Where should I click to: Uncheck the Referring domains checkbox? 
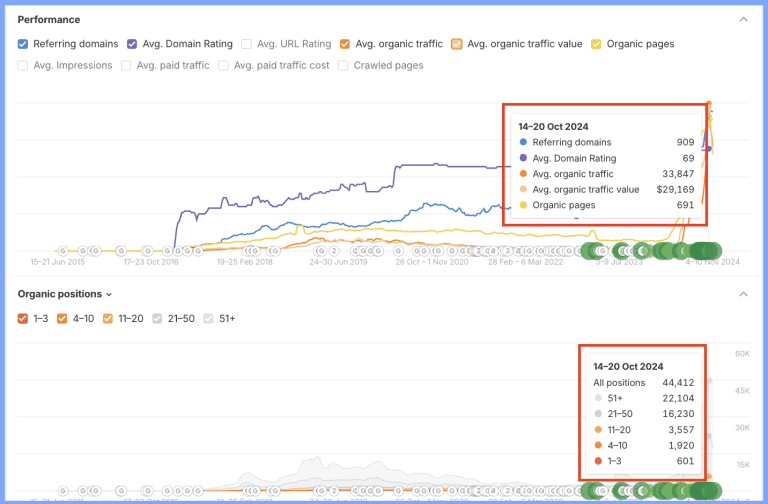(x=23, y=44)
